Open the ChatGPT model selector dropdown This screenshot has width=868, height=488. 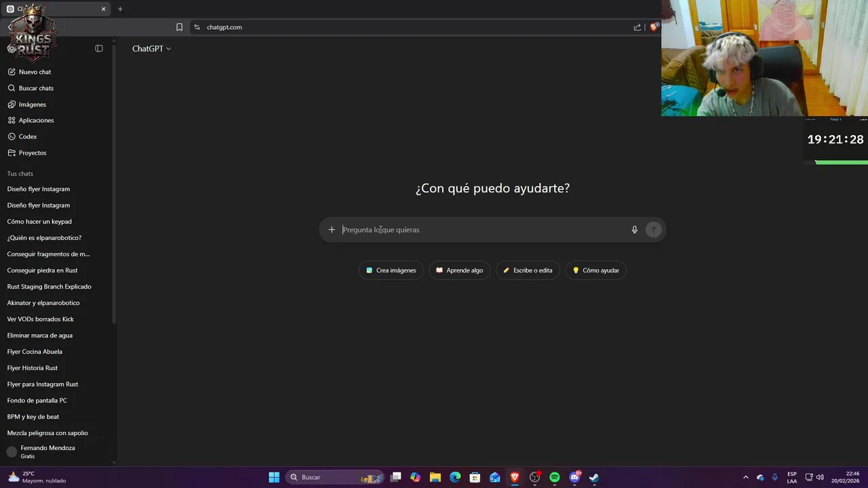tap(151, 49)
